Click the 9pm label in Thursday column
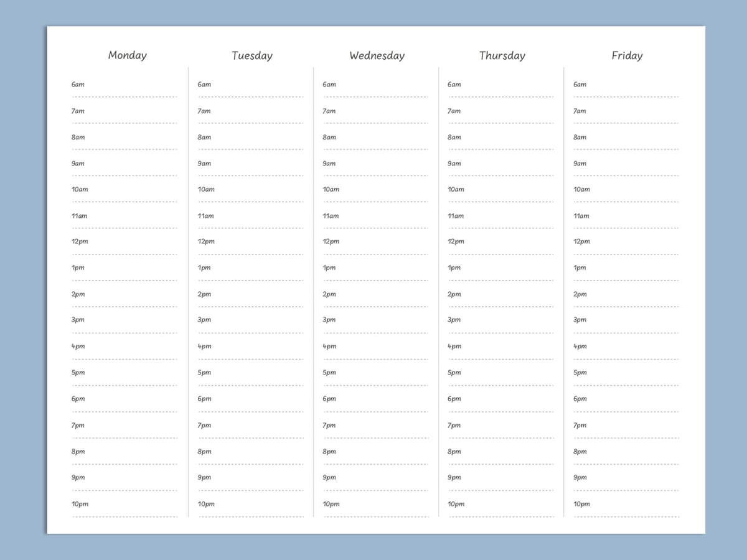This screenshot has width=747, height=560. pyautogui.click(x=454, y=477)
